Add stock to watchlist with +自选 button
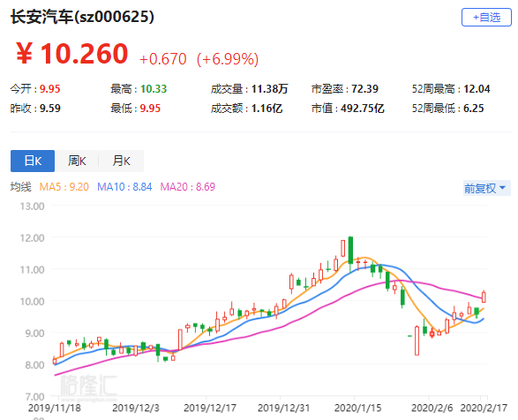518x420 pixels. [x=486, y=17]
